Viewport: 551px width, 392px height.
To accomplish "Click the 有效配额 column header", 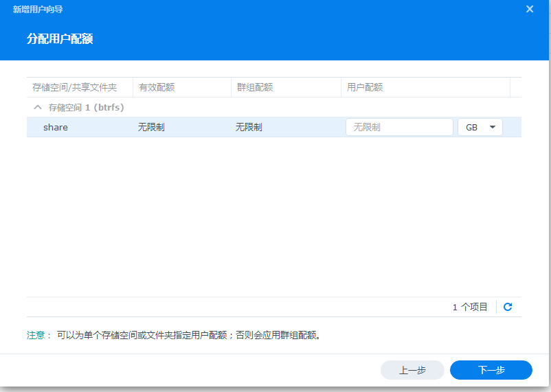I will tap(157, 87).
